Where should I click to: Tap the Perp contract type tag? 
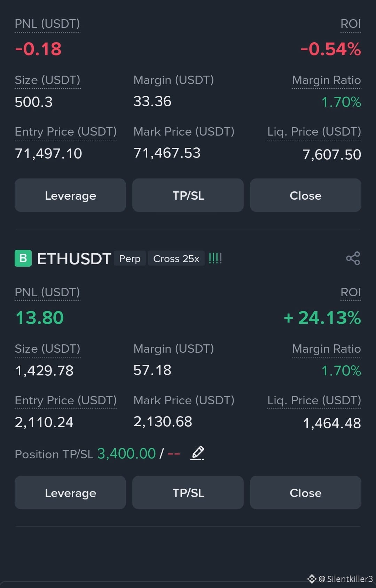coord(130,259)
